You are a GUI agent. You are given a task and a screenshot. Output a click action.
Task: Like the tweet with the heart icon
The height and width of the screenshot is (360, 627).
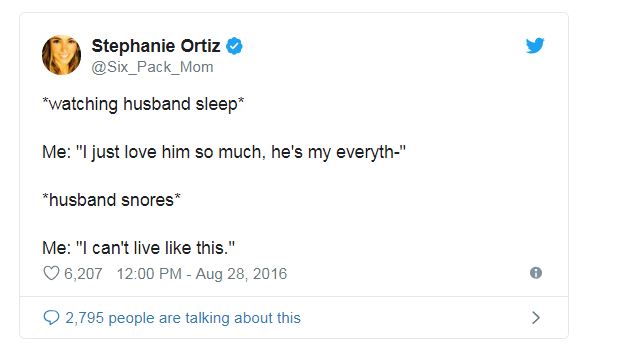(51, 273)
